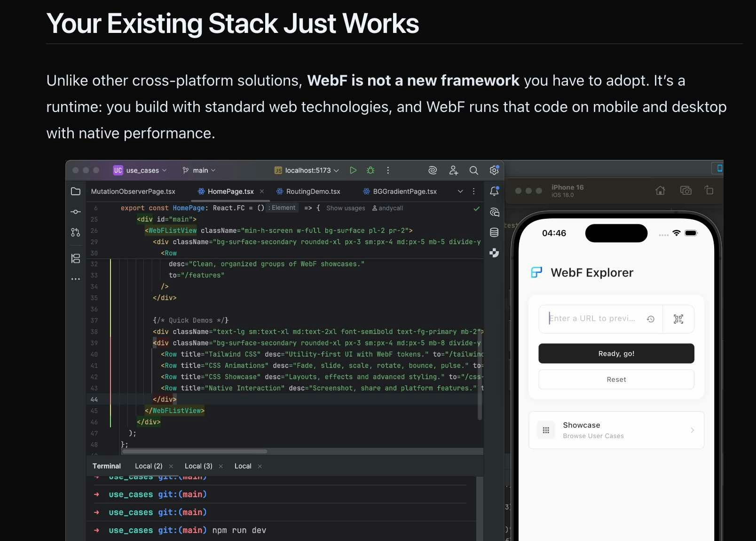Click the andycall author hint
The height and width of the screenshot is (541, 756).
[x=387, y=208]
